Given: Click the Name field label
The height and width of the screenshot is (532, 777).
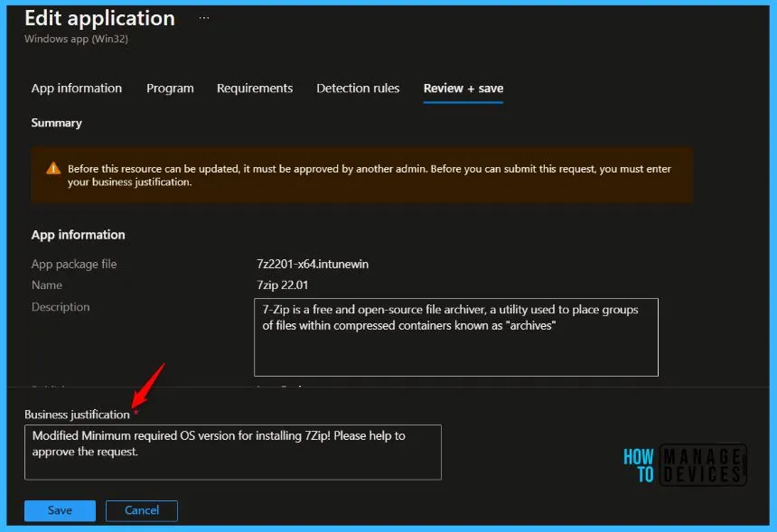Looking at the screenshot, I should [47, 285].
